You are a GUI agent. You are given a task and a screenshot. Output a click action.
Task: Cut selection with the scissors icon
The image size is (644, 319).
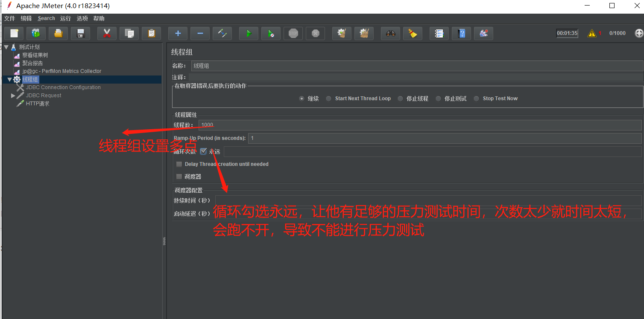tap(107, 33)
